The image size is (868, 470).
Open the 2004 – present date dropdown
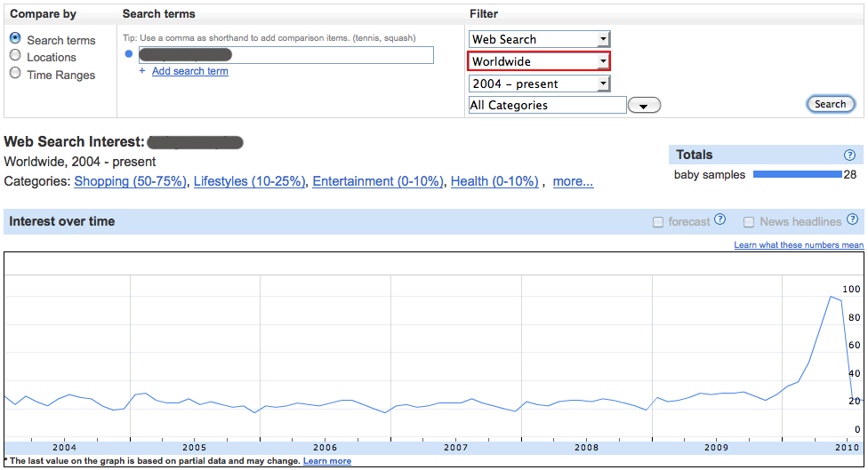(539, 84)
